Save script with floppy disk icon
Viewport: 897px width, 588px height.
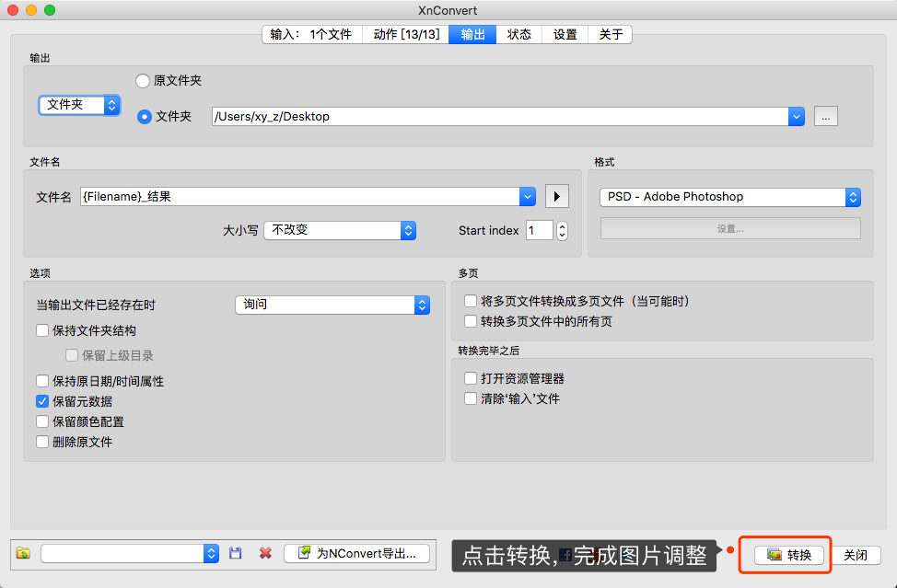click(x=235, y=553)
